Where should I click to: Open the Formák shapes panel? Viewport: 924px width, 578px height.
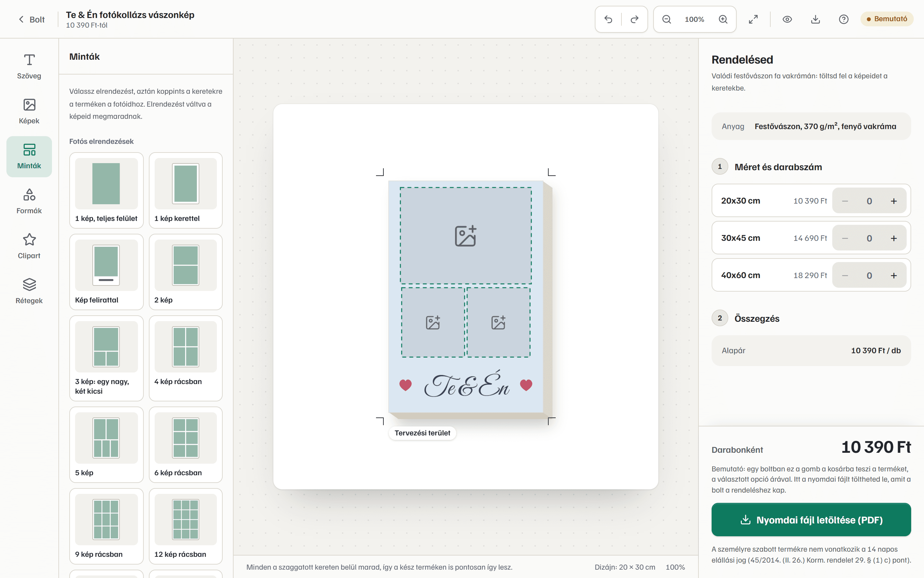pos(29,201)
